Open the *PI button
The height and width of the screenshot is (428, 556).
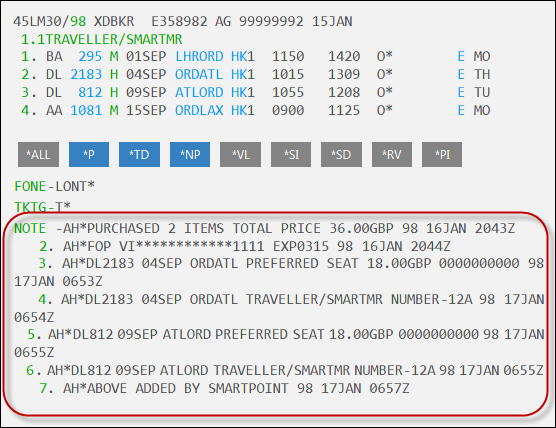(x=442, y=155)
